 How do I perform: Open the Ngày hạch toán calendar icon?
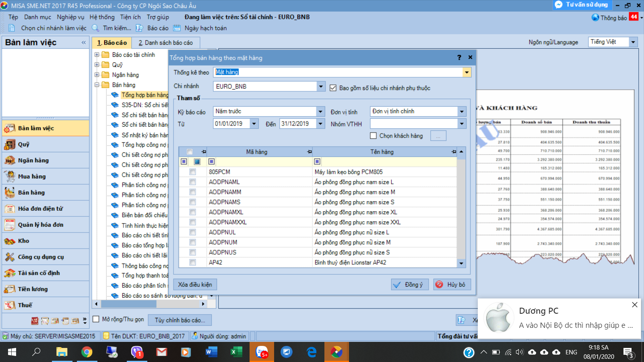(177, 28)
